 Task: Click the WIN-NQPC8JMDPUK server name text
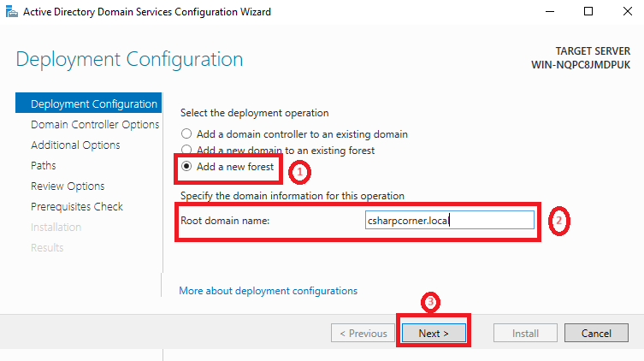581,65
